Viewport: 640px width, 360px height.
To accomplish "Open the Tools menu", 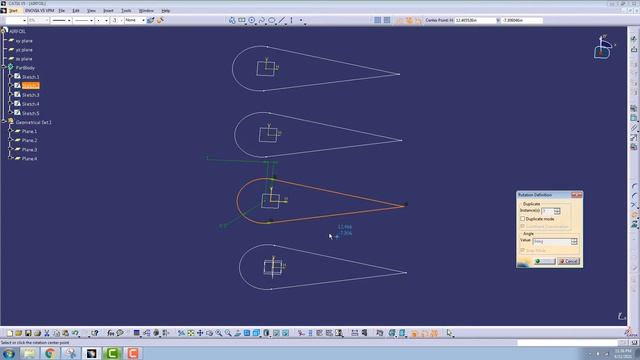I will pyautogui.click(x=126, y=11).
